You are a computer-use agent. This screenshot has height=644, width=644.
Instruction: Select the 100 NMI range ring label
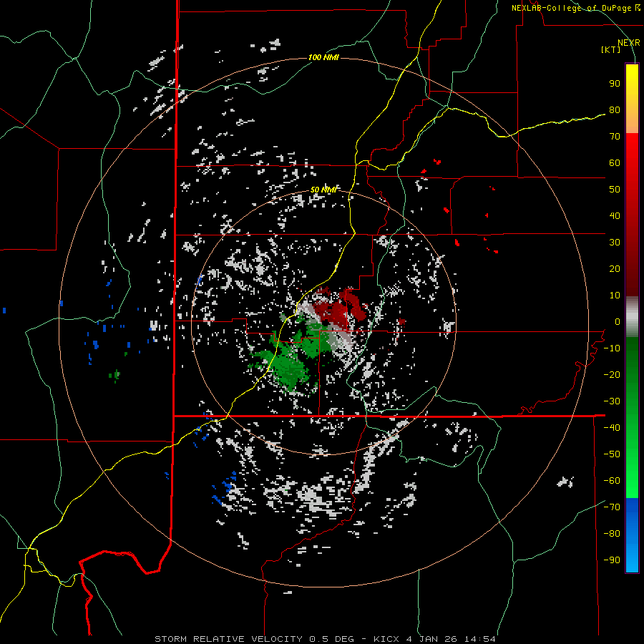click(323, 57)
